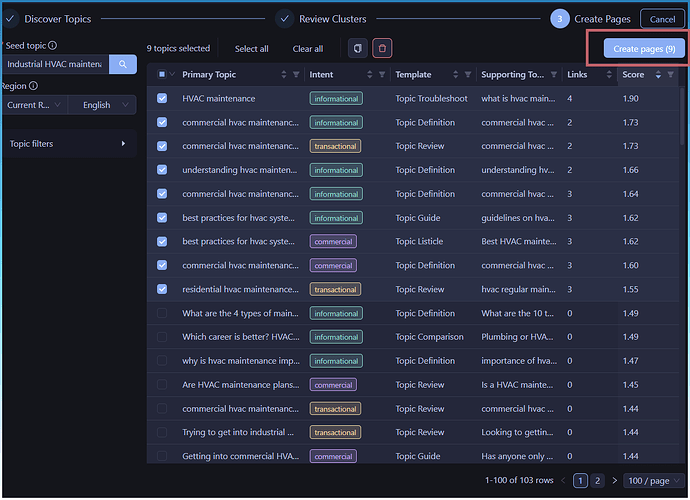Screen dimensions: 690x500
Task: Click the Seed topic input field
Action: point(54,65)
